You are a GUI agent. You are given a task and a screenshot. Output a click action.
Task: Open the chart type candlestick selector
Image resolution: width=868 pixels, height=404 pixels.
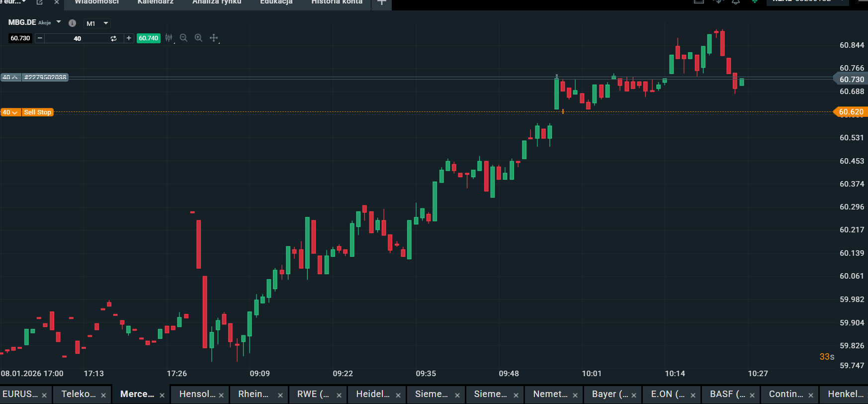click(x=169, y=38)
